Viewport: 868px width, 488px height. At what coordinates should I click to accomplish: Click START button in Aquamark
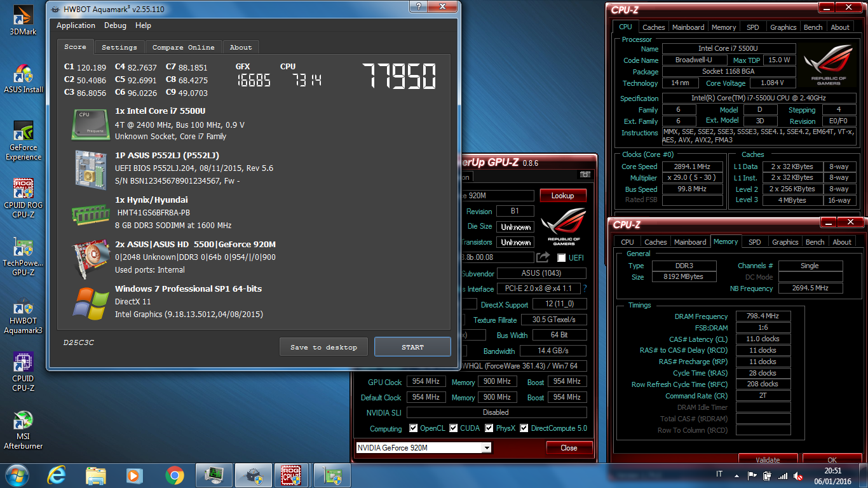(412, 347)
